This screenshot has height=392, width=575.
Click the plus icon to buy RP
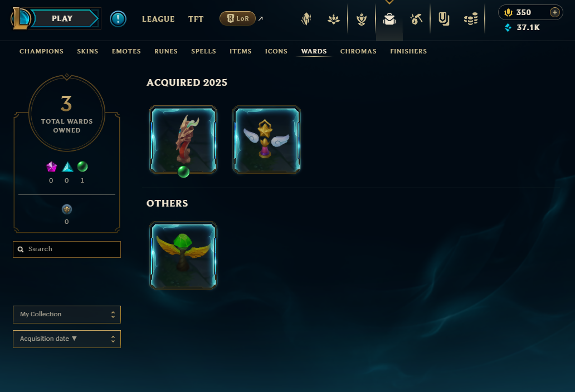[x=555, y=12]
